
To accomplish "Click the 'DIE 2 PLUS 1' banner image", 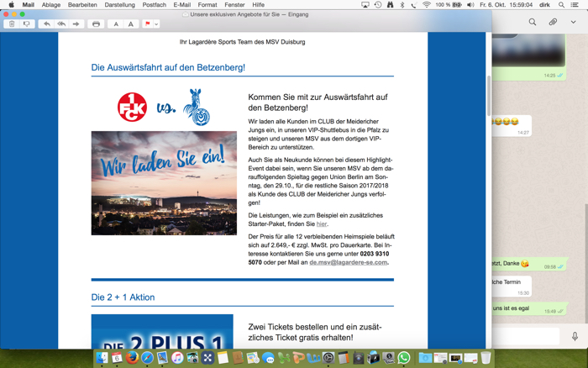I will (x=162, y=332).
